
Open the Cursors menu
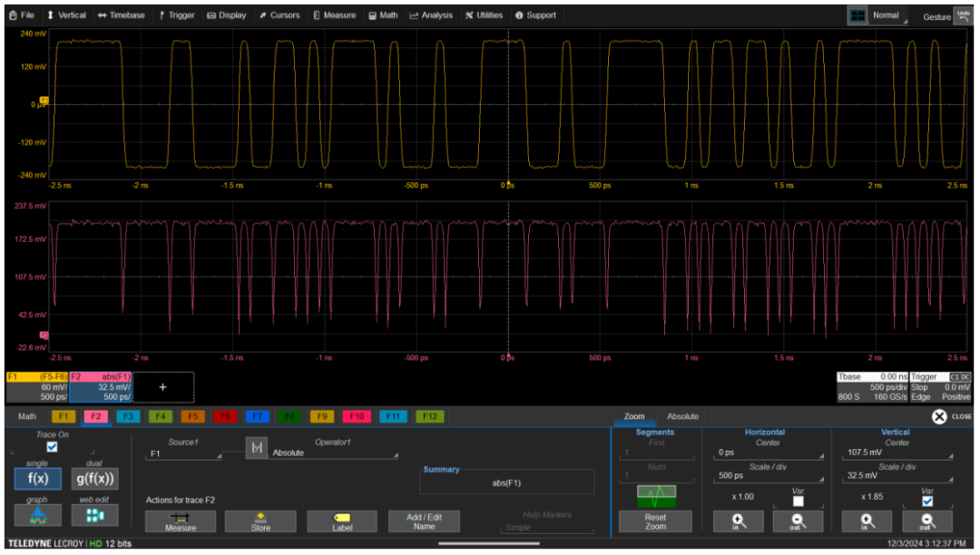(x=279, y=15)
